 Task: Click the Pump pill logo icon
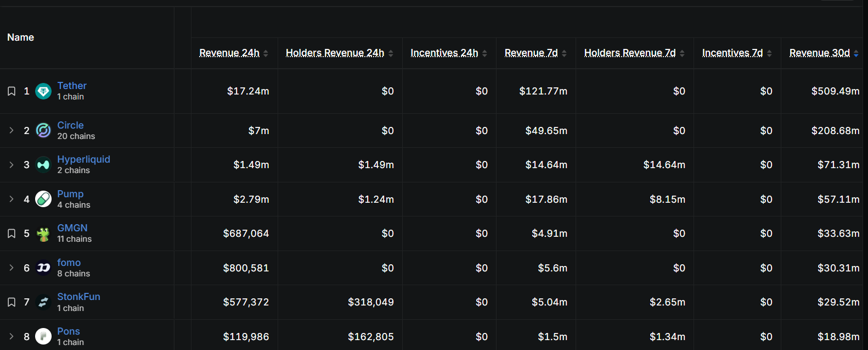[x=43, y=199]
